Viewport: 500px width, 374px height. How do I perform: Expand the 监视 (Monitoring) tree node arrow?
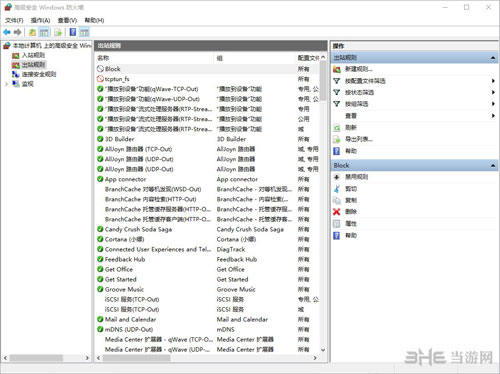[x=6, y=84]
